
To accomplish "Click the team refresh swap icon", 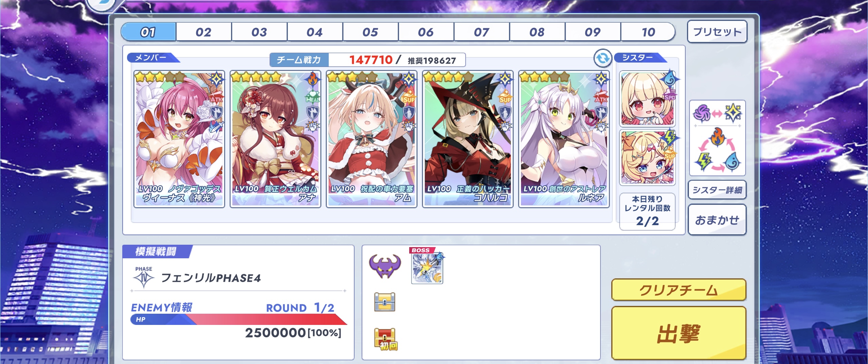I will (x=602, y=58).
